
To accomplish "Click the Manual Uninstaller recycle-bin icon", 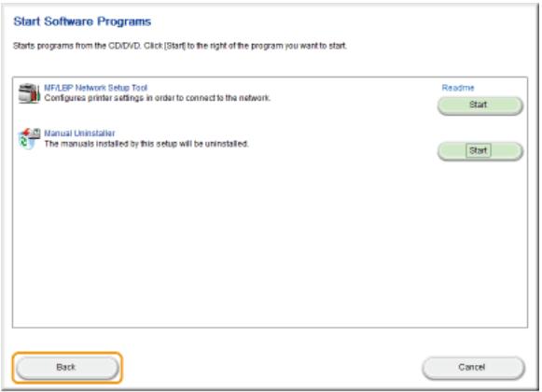I will coord(29,138).
